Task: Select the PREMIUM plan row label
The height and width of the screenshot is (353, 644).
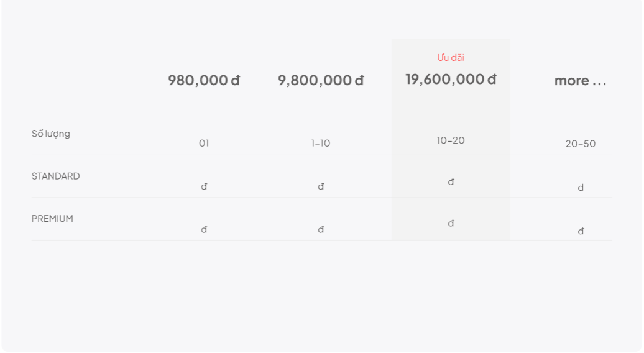Action: [52, 219]
